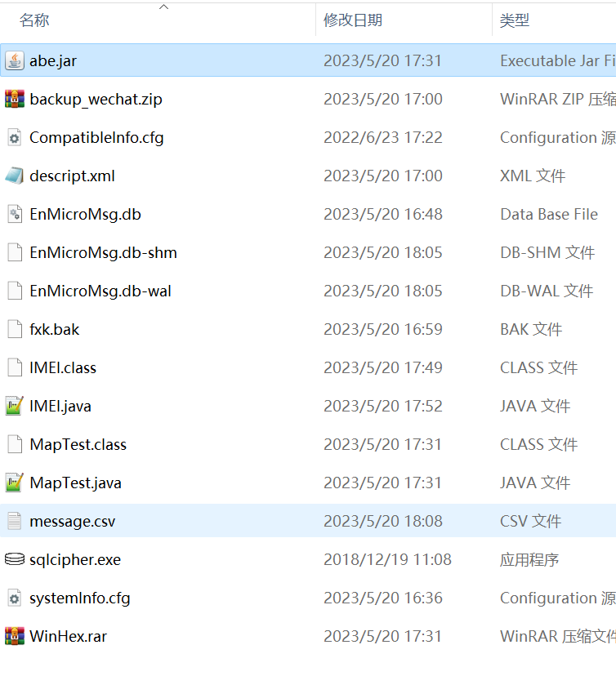The image size is (616, 685).
Task: Select the backup_wechat.zip WinRAR archive icon
Action: coord(15,99)
